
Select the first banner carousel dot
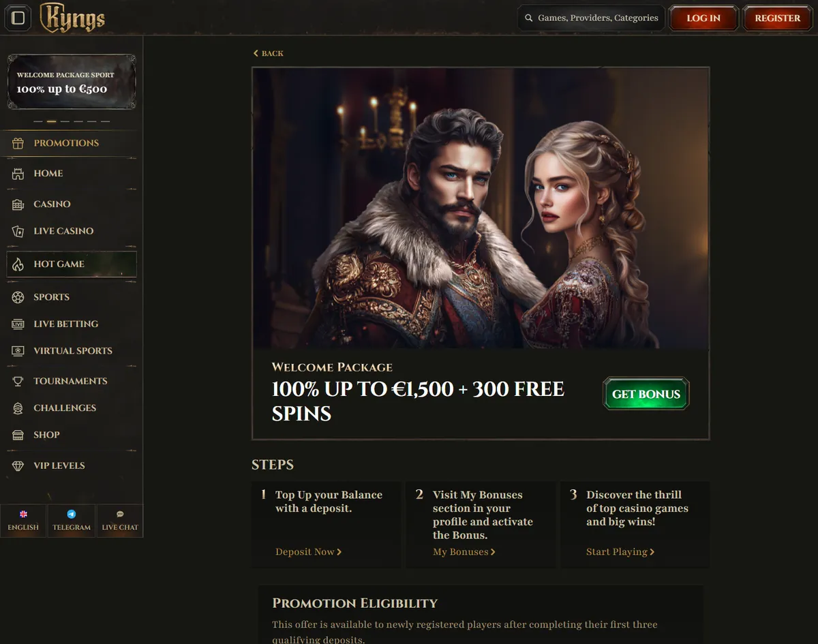coord(38,121)
